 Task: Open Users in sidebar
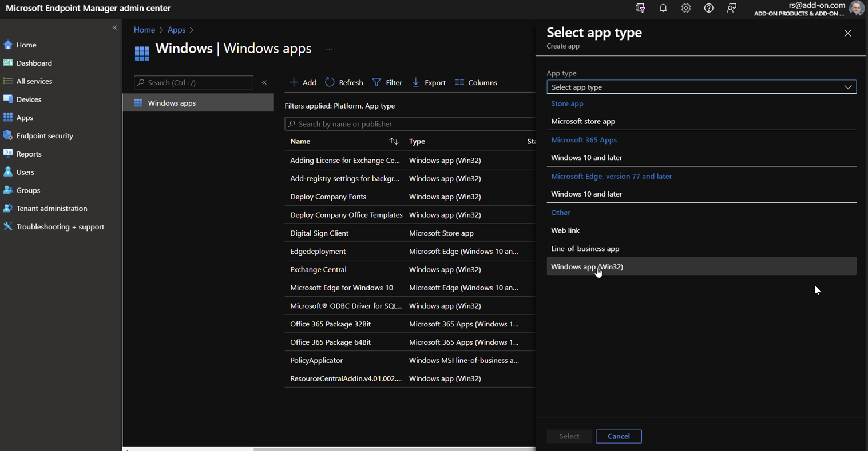(x=25, y=172)
